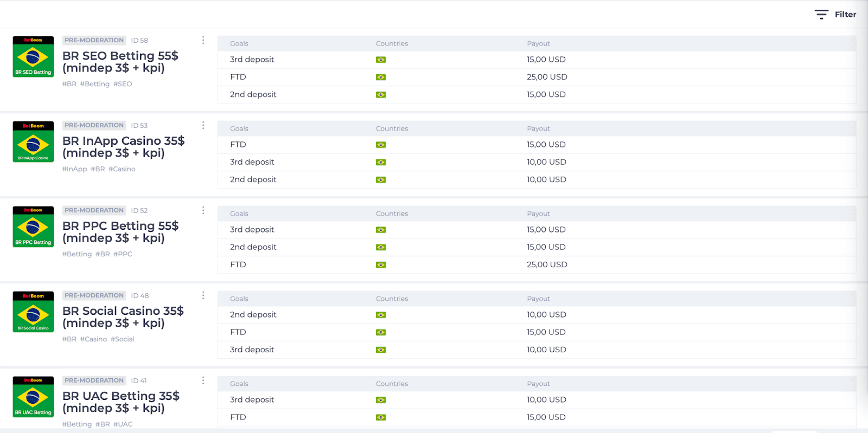The height and width of the screenshot is (433, 868).
Task: Open kebab menu for BR Social Casino offer
Action: pyautogui.click(x=203, y=295)
